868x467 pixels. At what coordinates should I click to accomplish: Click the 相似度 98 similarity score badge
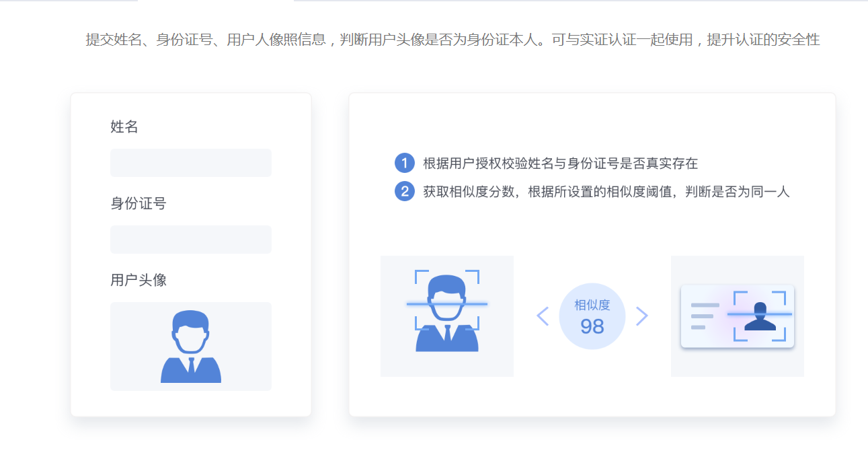pyautogui.click(x=592, y=315)
